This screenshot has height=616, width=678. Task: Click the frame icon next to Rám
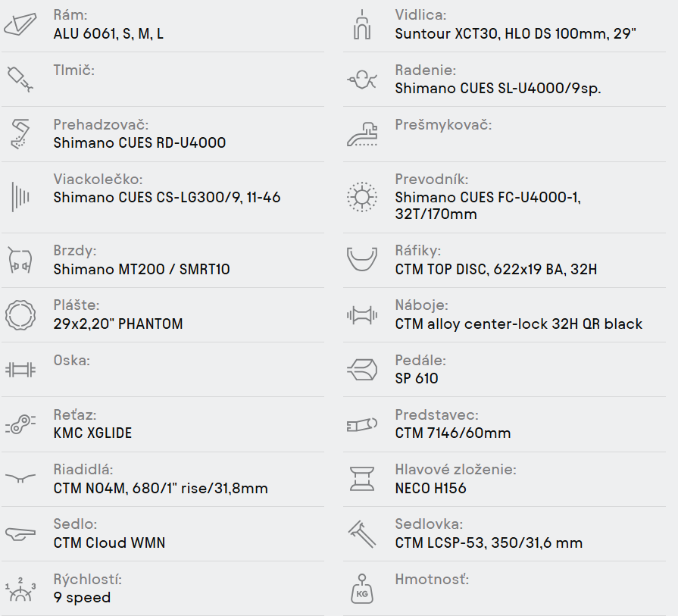(x=20, y=25)
